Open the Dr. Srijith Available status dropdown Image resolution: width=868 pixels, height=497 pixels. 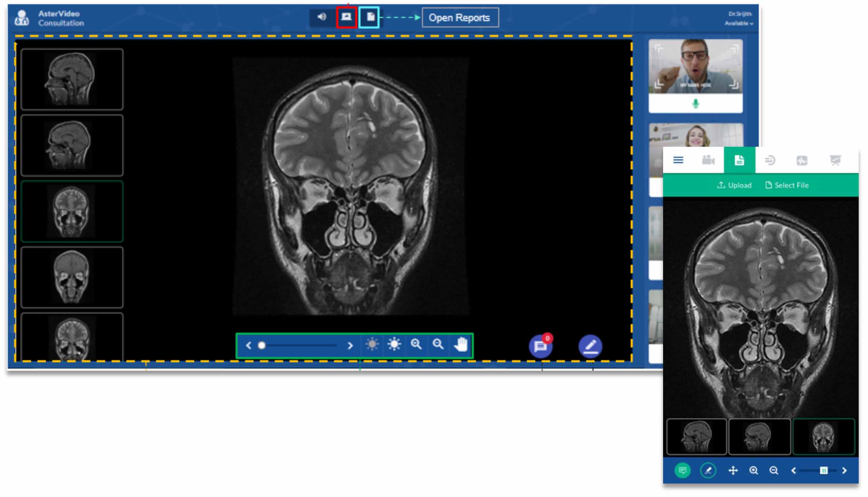click(739, 23)
